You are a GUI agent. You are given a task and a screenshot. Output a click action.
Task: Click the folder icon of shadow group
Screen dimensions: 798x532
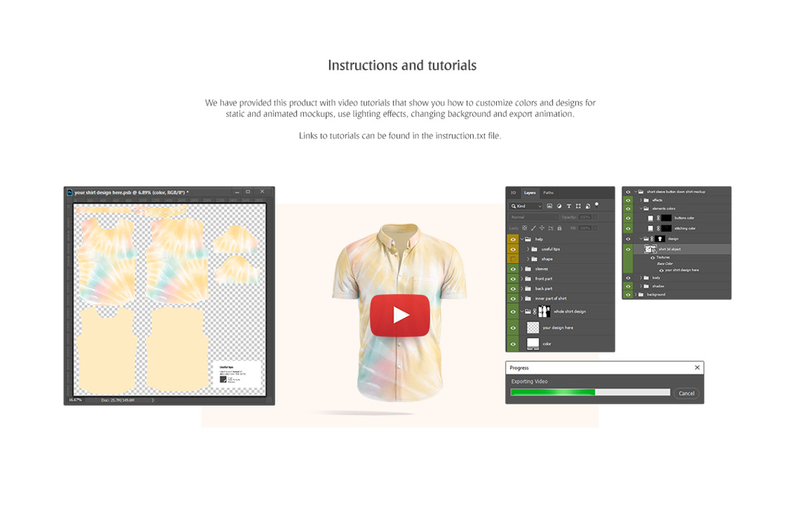coord(646,287)
